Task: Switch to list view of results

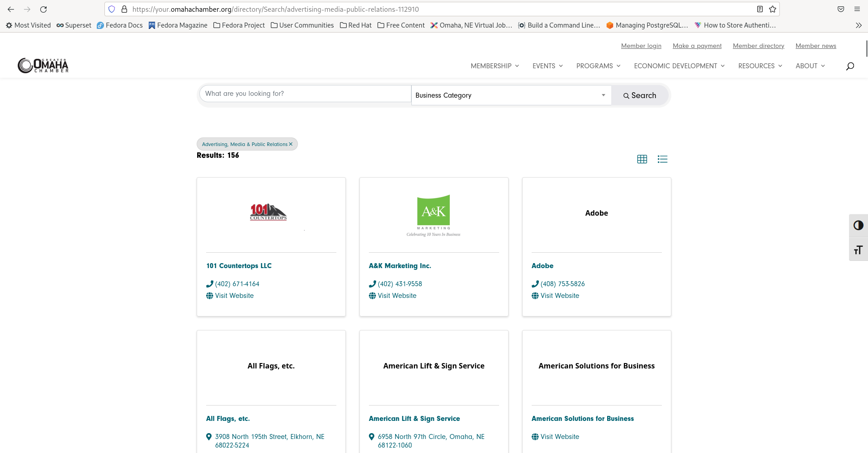Action: coord(662,159)
